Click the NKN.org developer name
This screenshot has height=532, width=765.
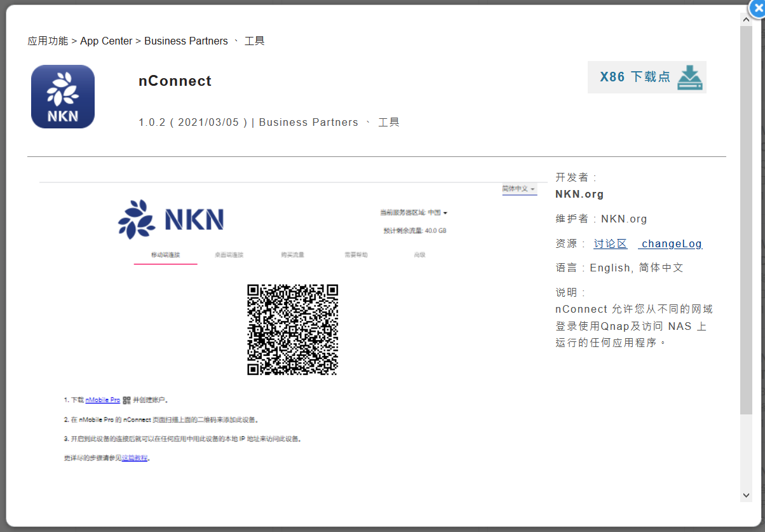579,194
